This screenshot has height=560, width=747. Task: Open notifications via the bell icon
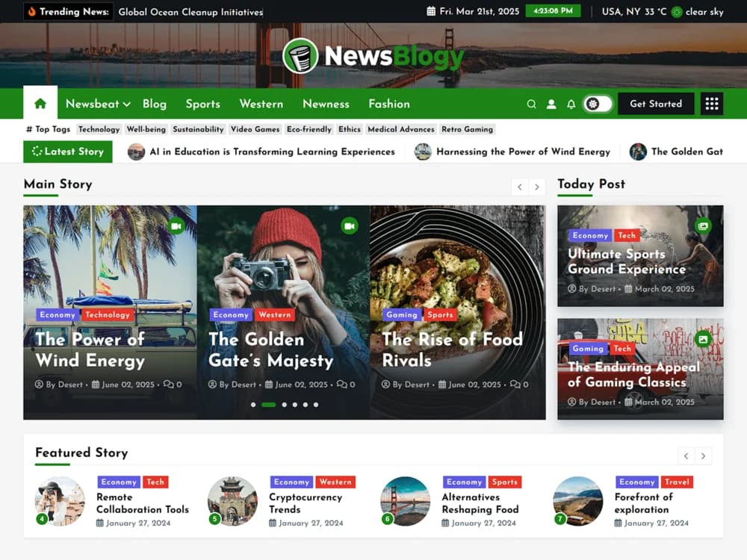click(x=571, y=104)
